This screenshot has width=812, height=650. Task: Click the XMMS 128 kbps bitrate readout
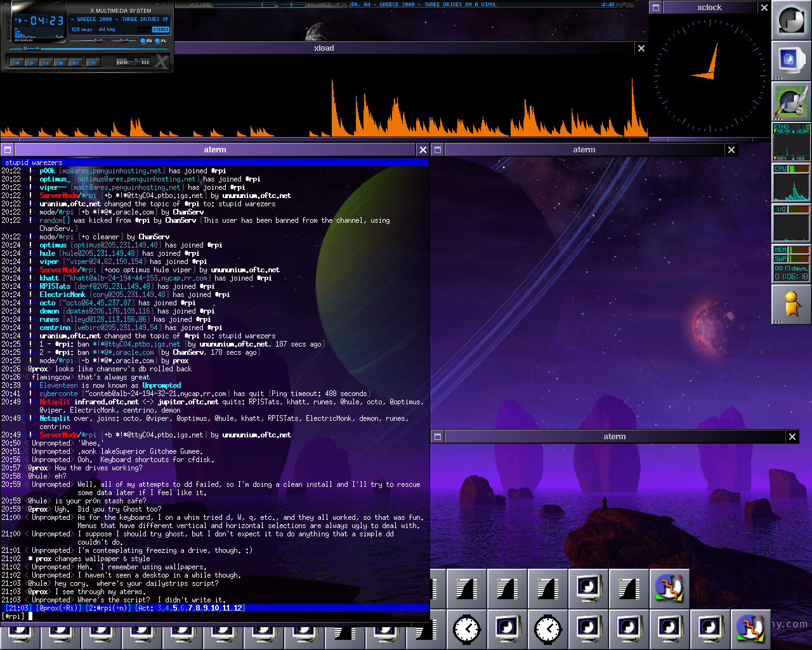[x=82, y=29]
